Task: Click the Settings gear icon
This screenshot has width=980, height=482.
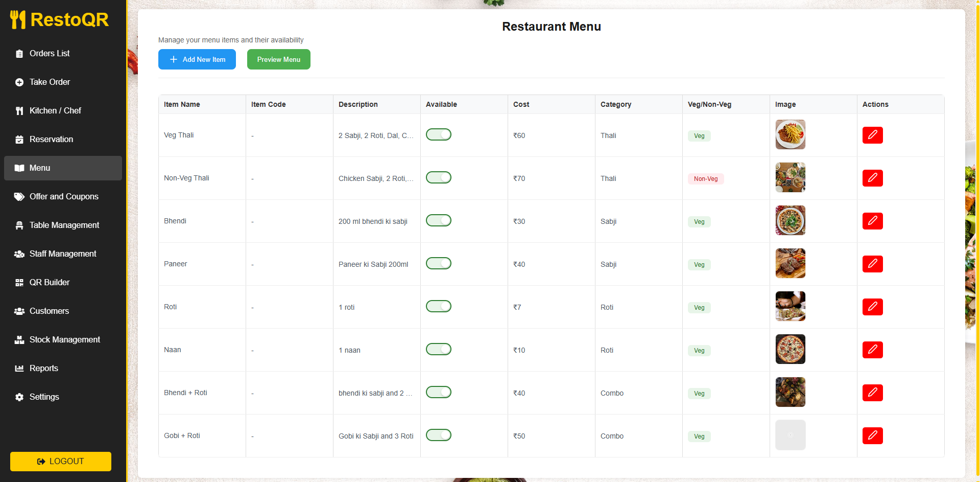Action: pos(19,397)
